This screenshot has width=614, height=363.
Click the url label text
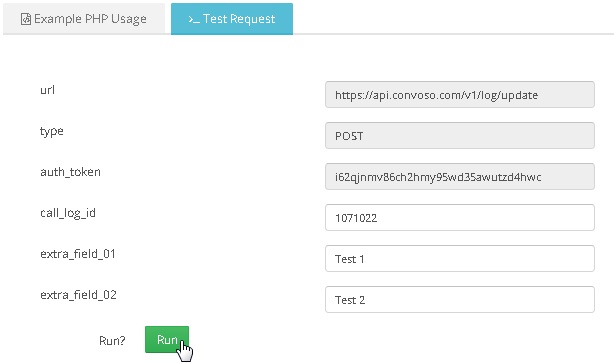pyautogui.click(x=47, y=90)
